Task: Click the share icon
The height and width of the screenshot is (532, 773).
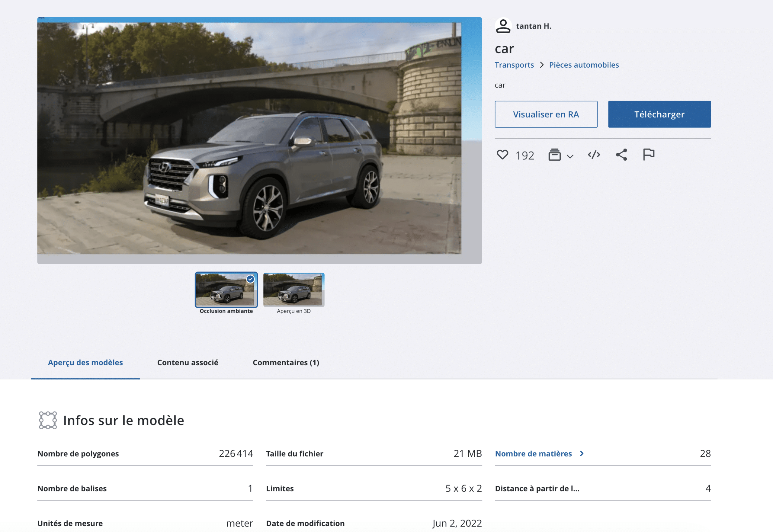Action: tap(621, 155)
